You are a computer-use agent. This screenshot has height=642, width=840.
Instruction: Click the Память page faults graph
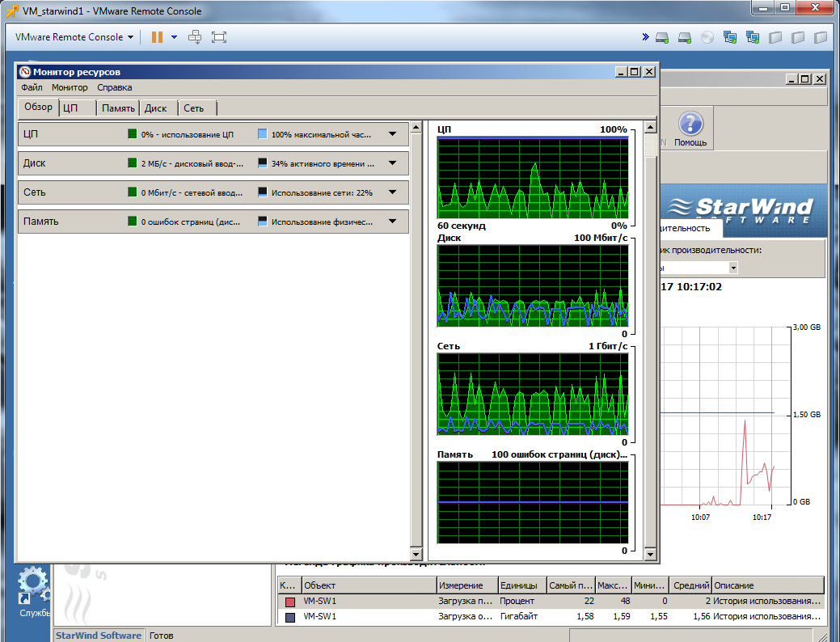coord(533,503)
